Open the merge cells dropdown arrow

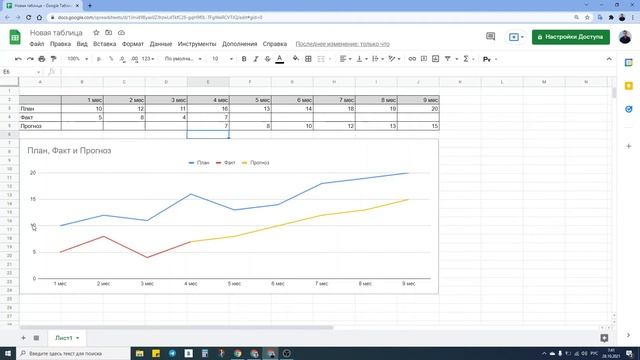click(330, 59)
